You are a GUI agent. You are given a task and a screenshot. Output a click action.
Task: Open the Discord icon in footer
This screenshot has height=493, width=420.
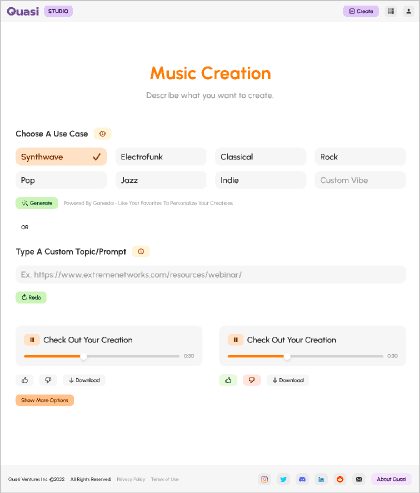tap(302, 479)
